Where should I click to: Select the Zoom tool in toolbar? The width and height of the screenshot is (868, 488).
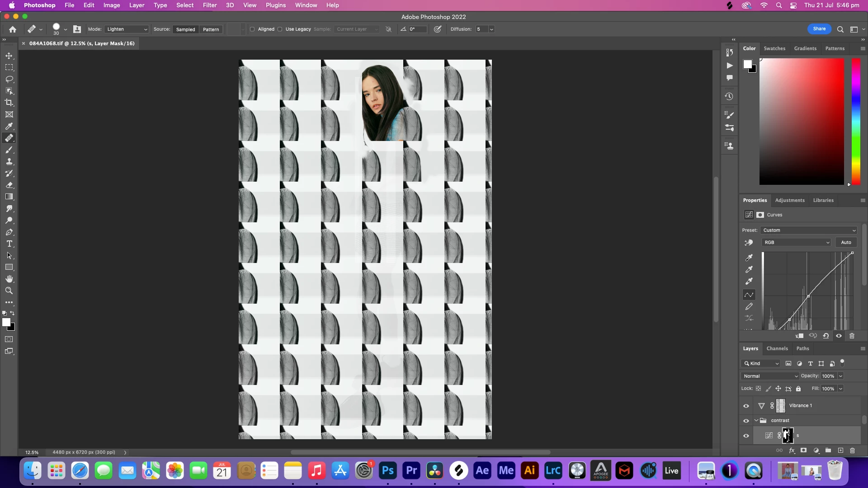9,291
